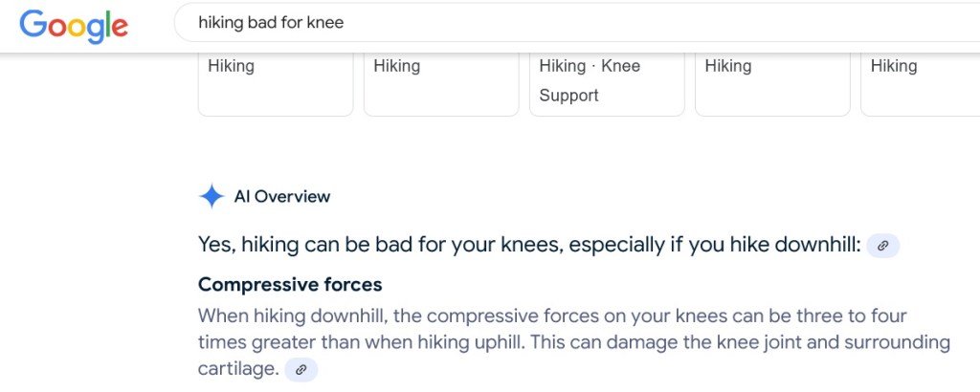Click the word "Yes," starting the headline

(x=216, y=246)
